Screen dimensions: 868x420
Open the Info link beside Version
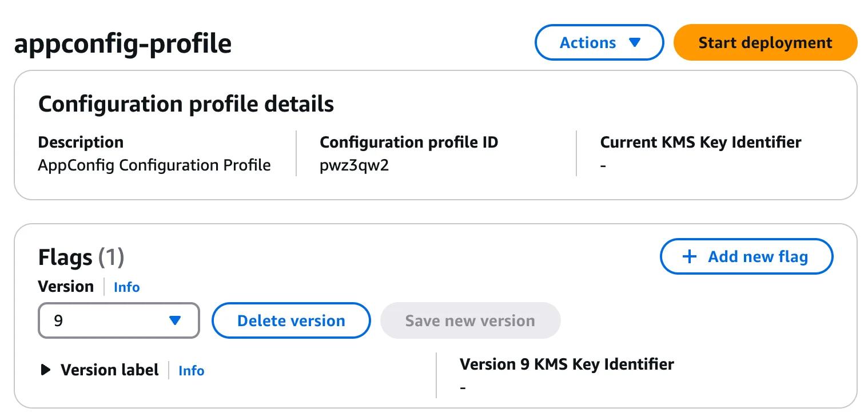[x=126, y=287]
